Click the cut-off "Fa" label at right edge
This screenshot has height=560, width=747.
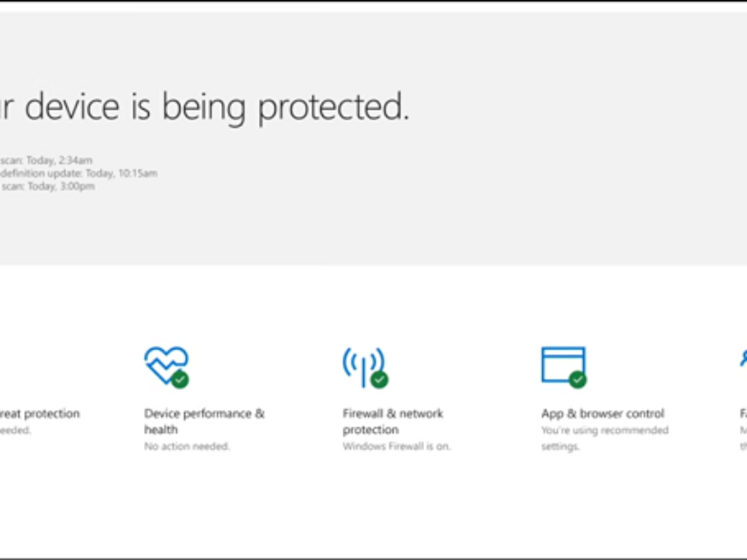(x=743, y=413)
